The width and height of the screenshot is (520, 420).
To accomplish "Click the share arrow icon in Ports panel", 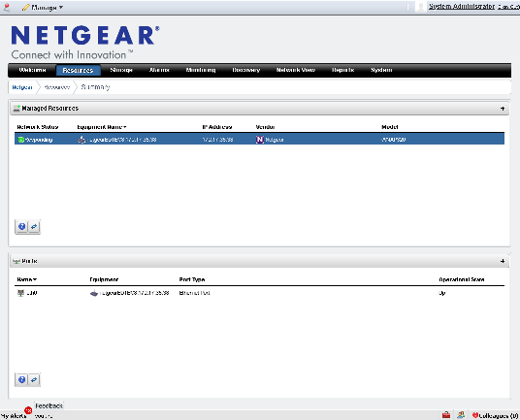I will pyautogui.click(x=34, y=379).
